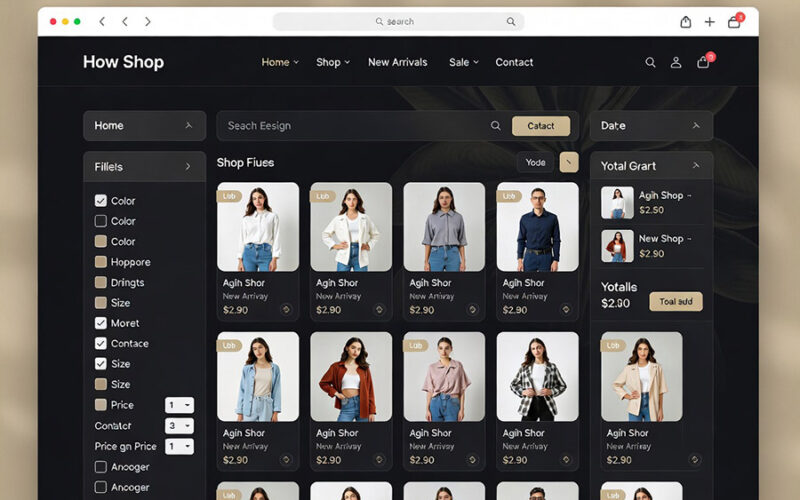Open the New Shop cart item link
The height and width of the screenshot is (500, 800).
[665, 239]
